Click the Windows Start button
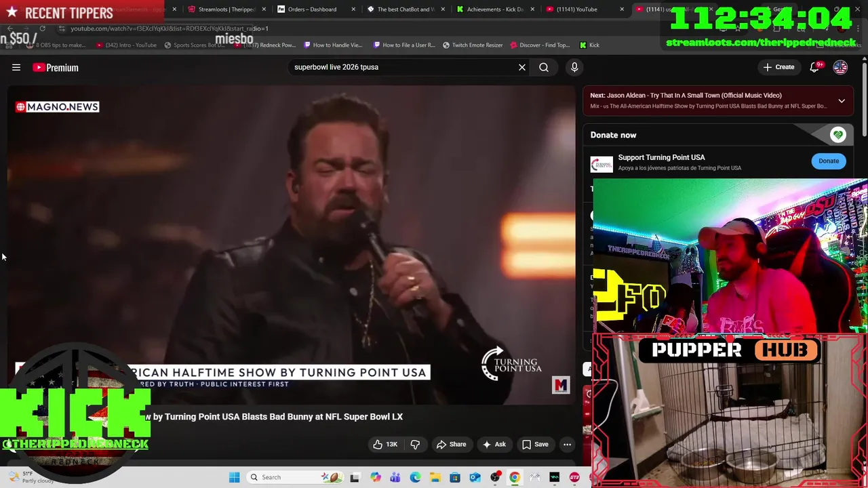This screenshot has width=868, height=488. click(x=235, y=477)
